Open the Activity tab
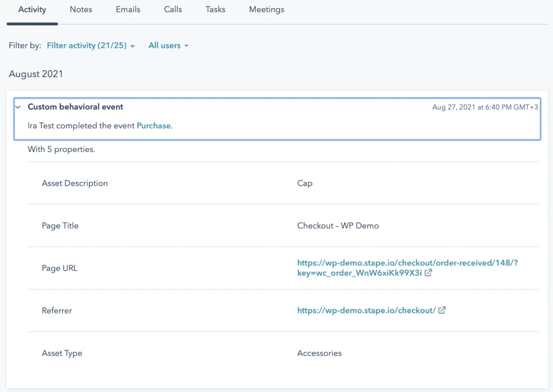The width and height of the screenshot is (553, 392). 32,9
